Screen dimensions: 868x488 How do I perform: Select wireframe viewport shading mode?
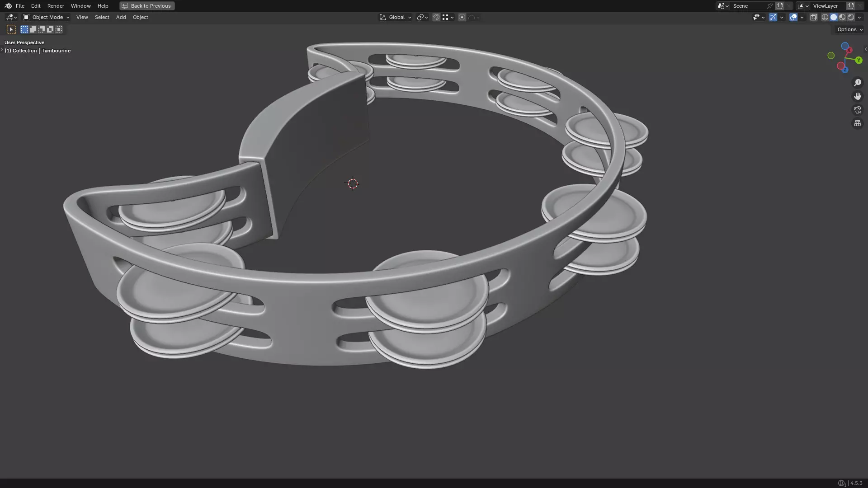point(825,17)
